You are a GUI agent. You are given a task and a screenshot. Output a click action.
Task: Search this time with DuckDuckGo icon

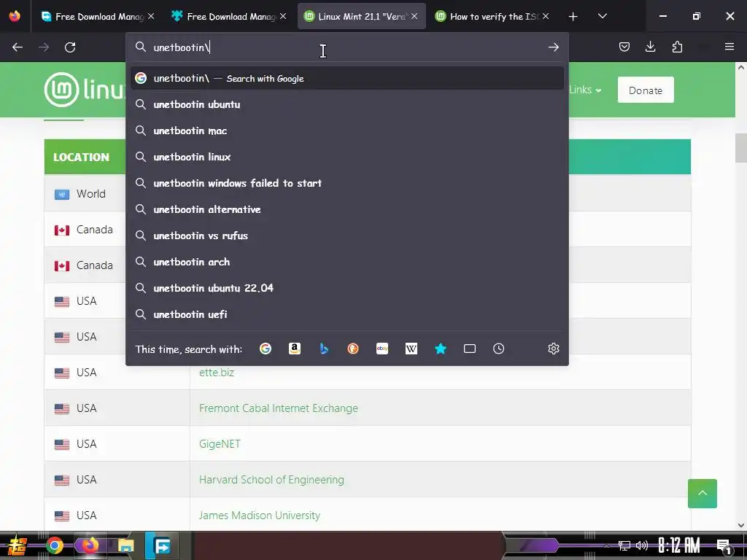(353, 349)
